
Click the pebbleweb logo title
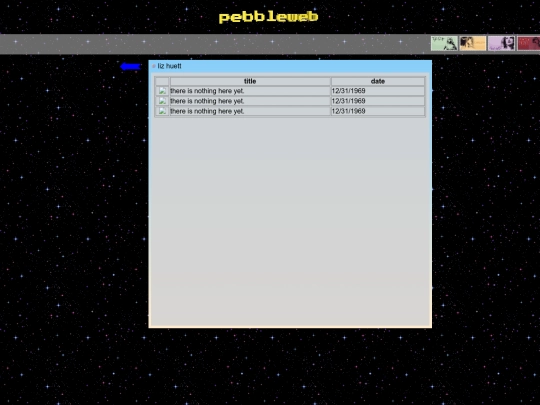pyautogui.click(x=268, y=17)
